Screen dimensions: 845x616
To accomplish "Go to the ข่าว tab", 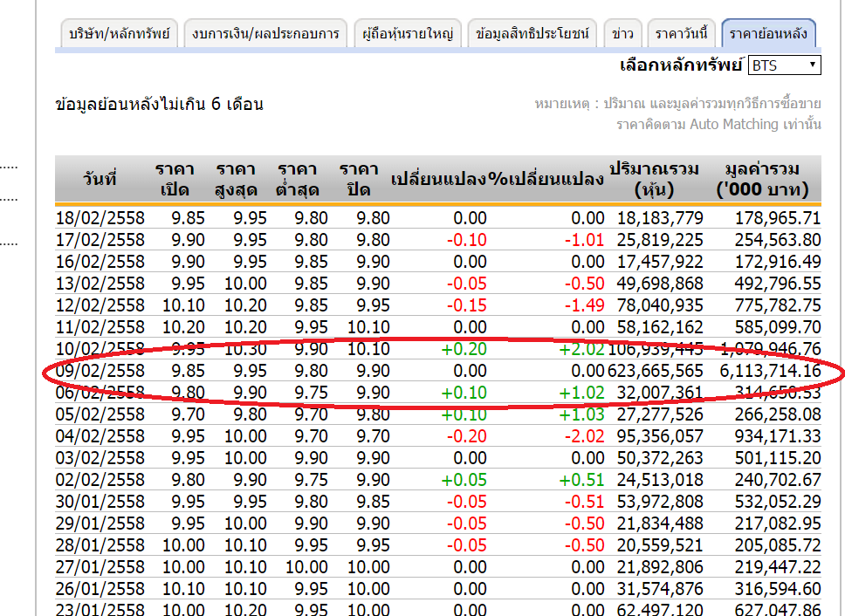I will tap(623, 34).
